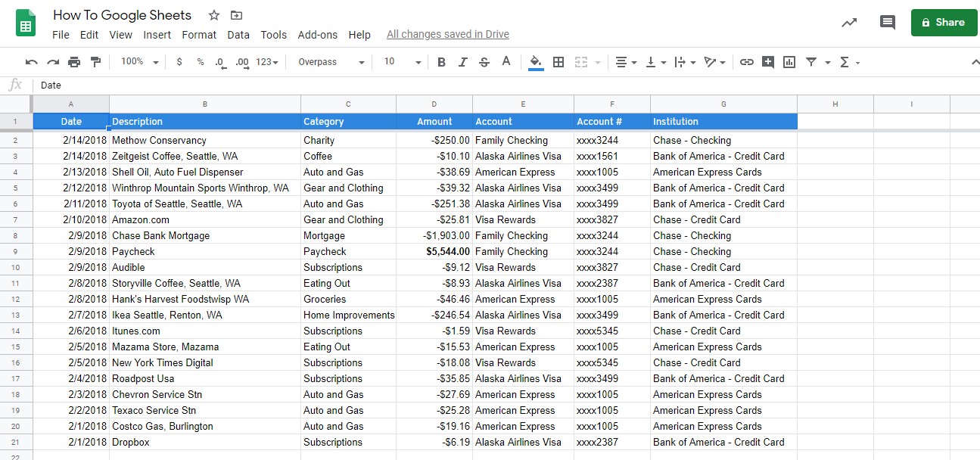The height and width of the screenshot is (460, 980).
Task: Select the Paint format roller icon
Action: pos(95,62)
